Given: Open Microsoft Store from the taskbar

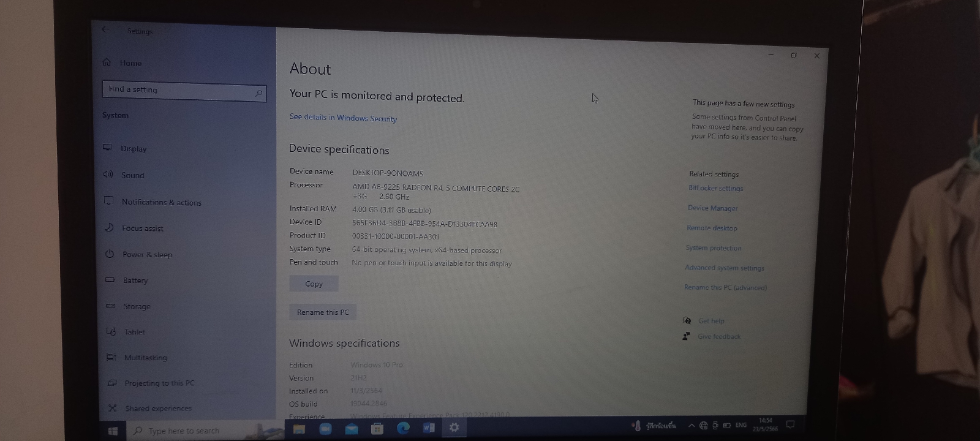Looking at the screenshot, I should click(377, 429).
